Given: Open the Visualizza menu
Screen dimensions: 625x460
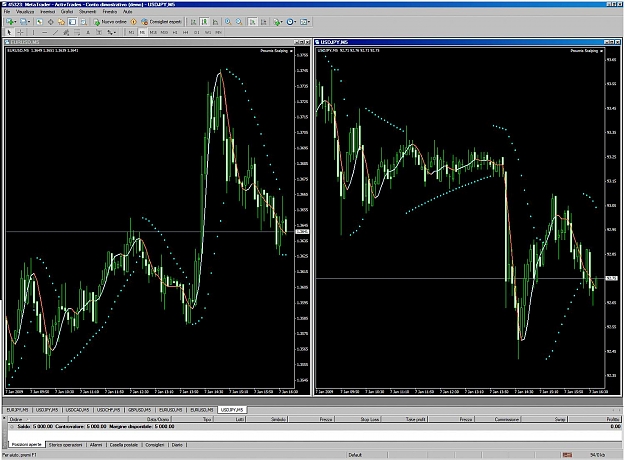Looking at the screenshot, I should (25, 12).
